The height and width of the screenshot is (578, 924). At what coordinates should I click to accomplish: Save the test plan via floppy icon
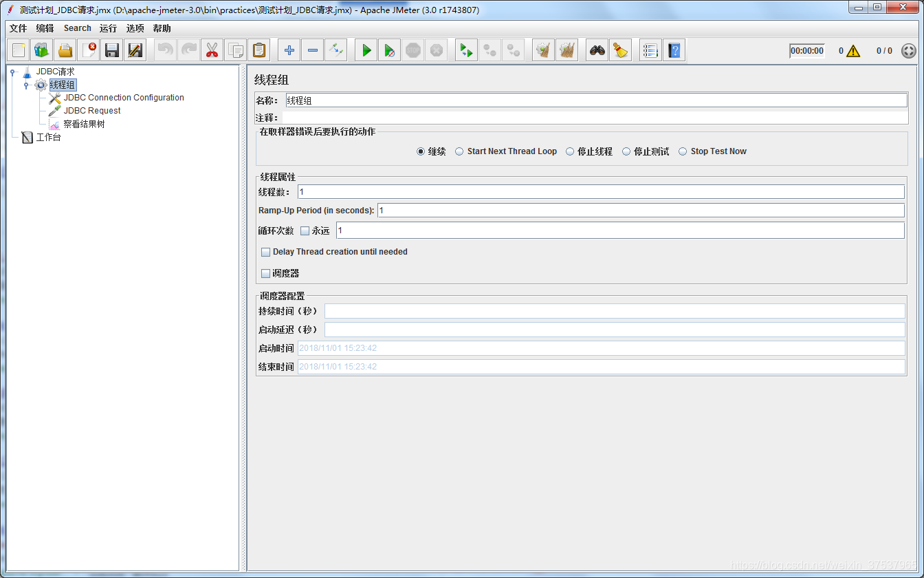112,50
